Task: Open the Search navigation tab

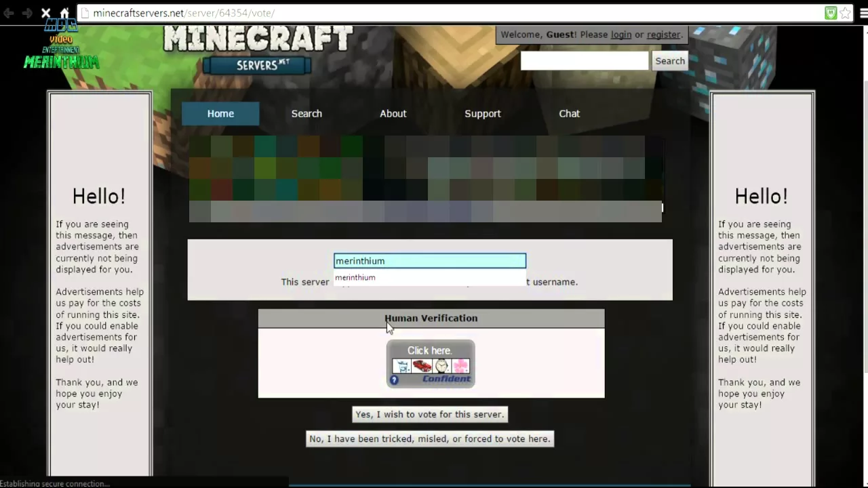Action: point(307,113)
